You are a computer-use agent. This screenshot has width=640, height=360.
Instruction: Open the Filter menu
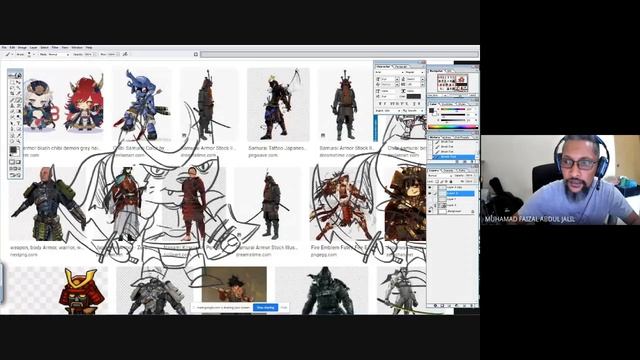(55, 48)
